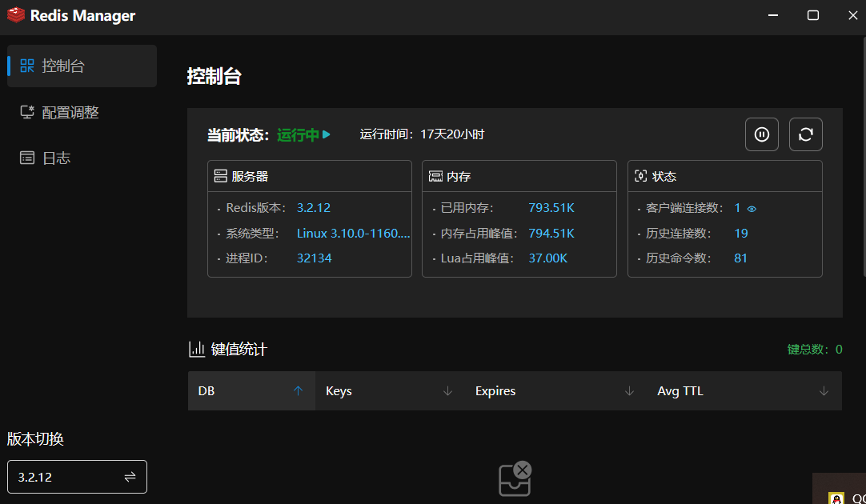Click the 运行中 status text
866x504 pixels.
point(298,134)
